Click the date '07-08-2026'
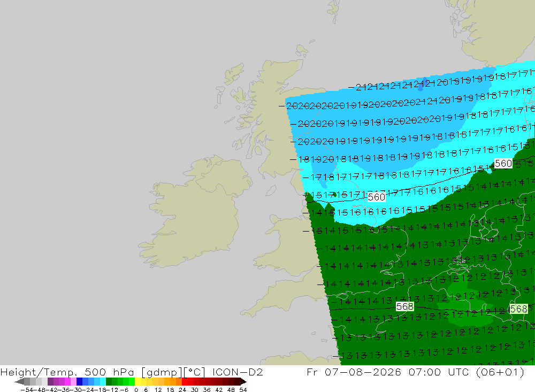This screenshot has width=535, height=392. pos(363,372)
